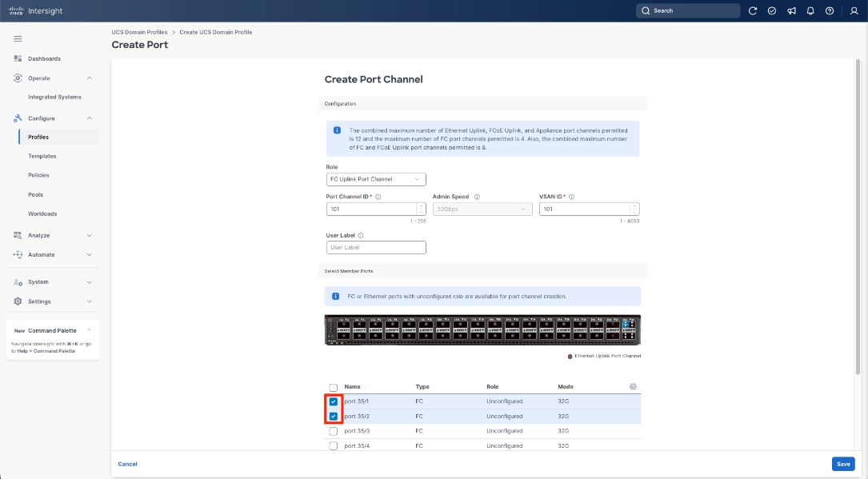Open the hamburger navigation menu
The height and width of the screenshot is (479, 868).
[18, 38]
